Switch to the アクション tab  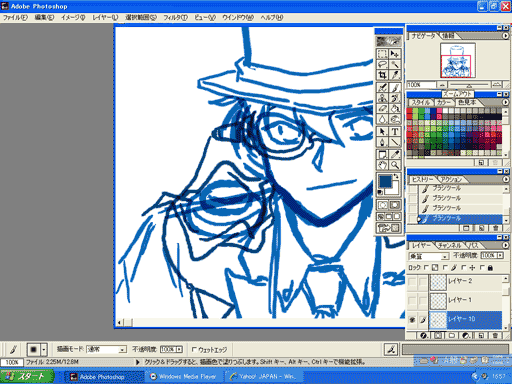coord(451,179)
